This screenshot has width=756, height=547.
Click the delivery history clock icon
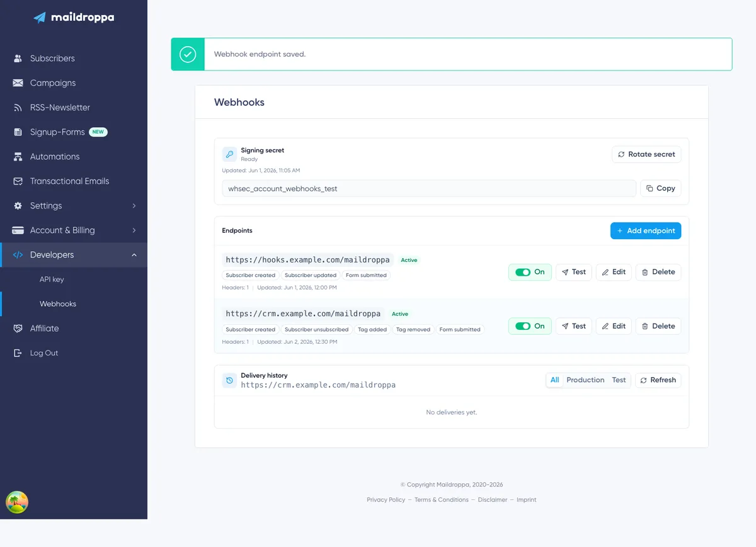click(229, 380)
